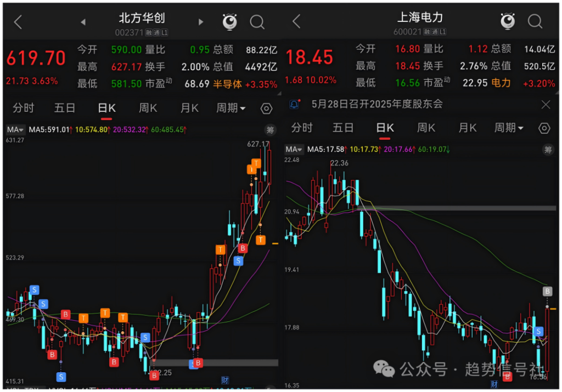Expand 周期 dropdown on 上海电力 chart

pyautogui.click(x=509, y=127)
